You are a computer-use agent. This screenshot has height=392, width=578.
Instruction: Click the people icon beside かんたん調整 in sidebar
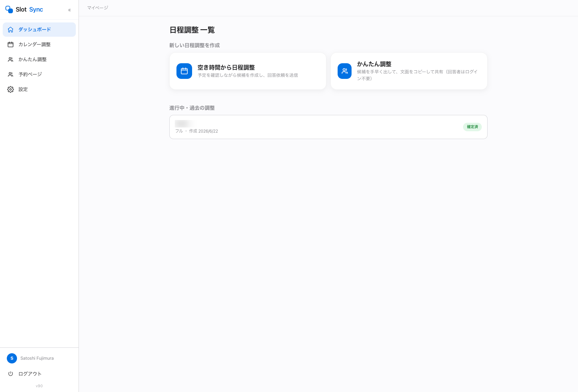click(11, 59)
